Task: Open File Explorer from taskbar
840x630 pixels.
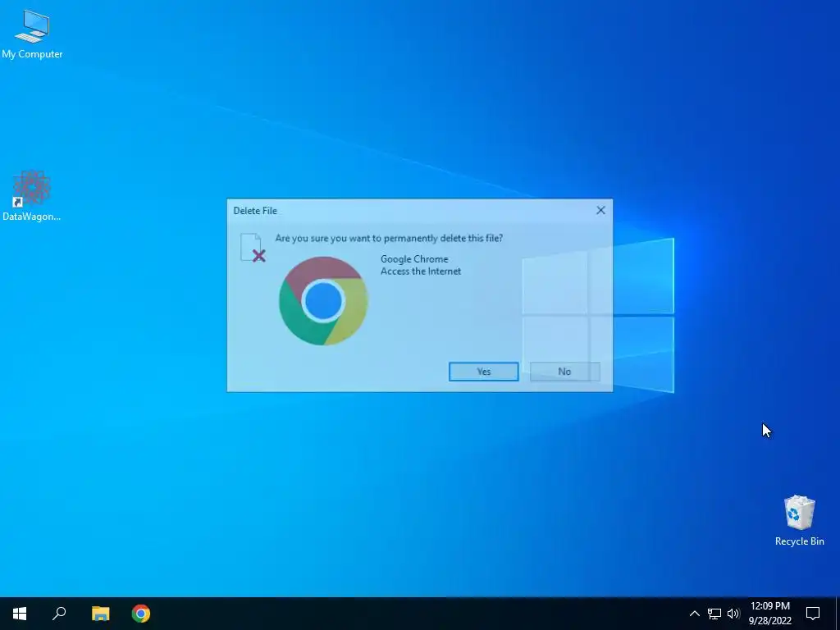Action: (x=100, y=614)
